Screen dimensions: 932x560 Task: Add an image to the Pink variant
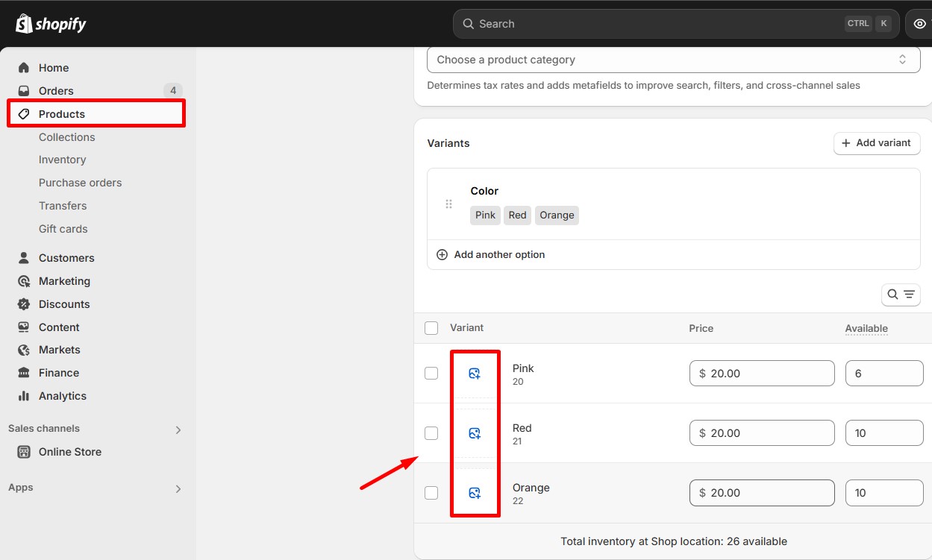pyautogui.click(x=475, y=373)
